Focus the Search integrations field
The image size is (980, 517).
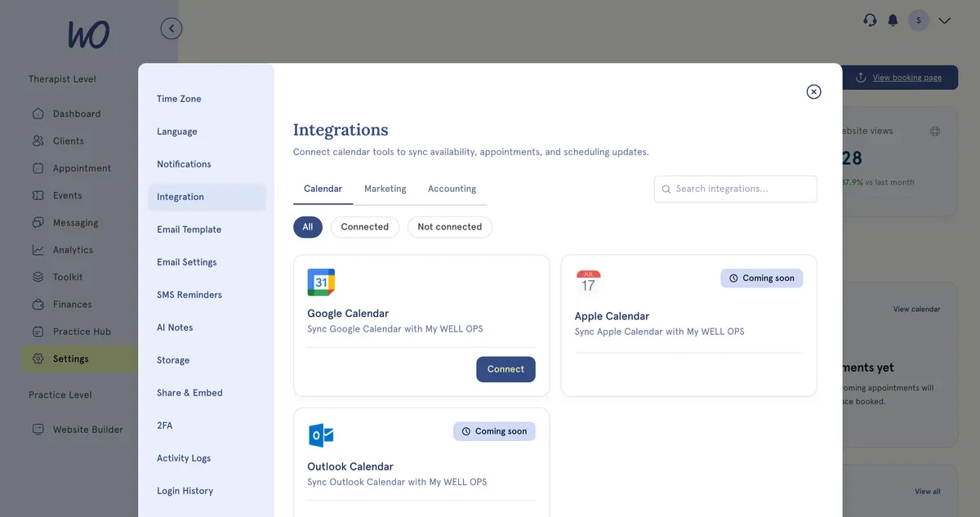click(736, 189)
